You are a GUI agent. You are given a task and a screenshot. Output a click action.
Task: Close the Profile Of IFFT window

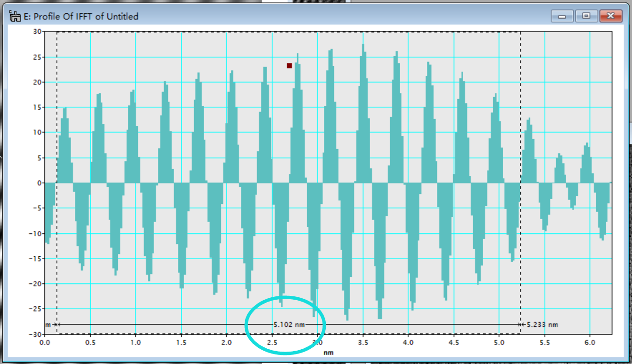tap(611, 16)
